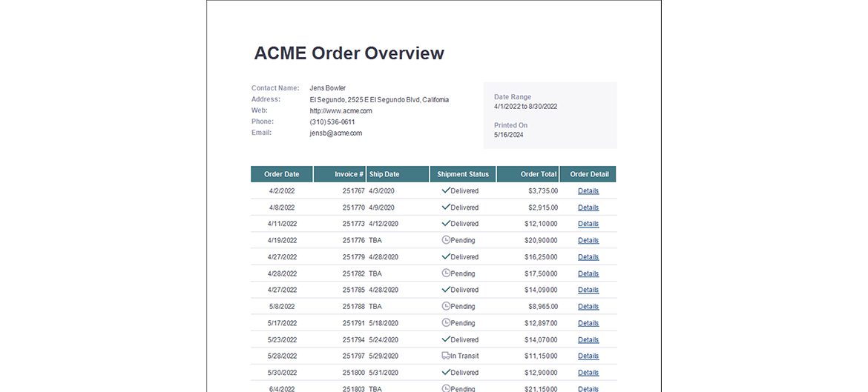Screen dimensions: 868x392
Task: Click the jensb@acme.com email address
Action: tap(336, 133)
